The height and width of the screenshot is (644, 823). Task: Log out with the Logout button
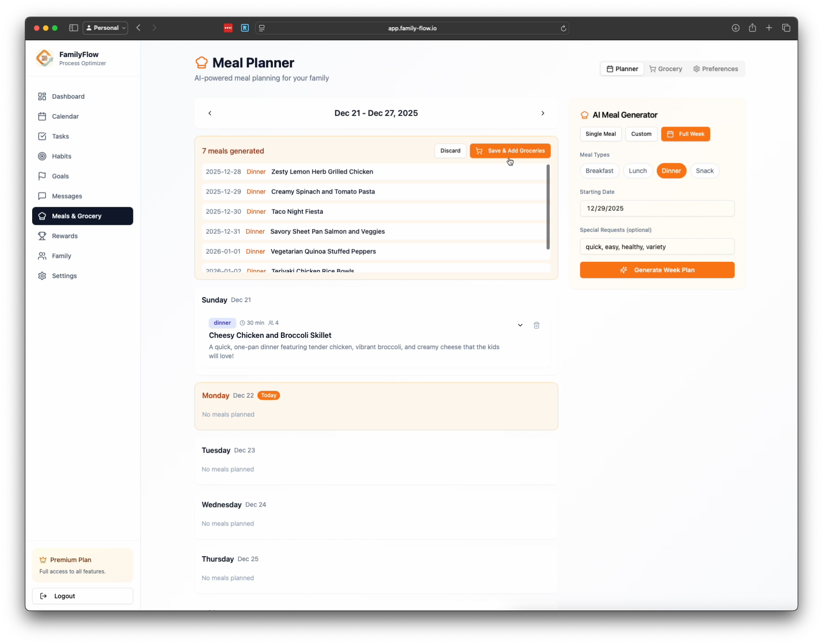(x=82, y=596)
